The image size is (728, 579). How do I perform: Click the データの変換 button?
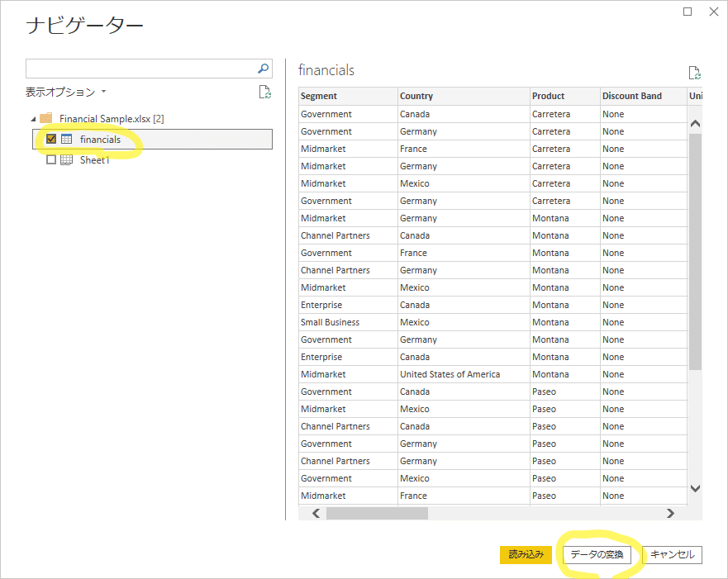597,554
